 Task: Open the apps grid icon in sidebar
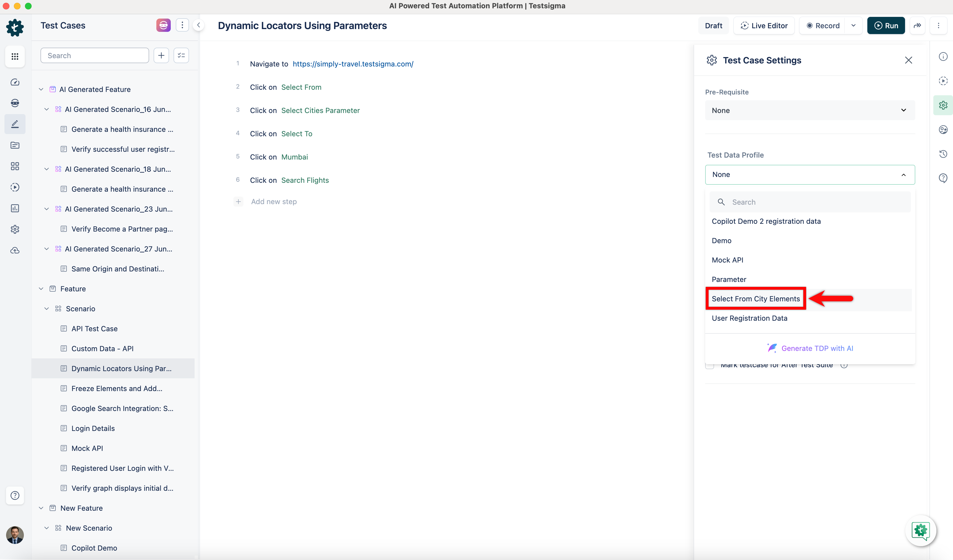(15, 56)
